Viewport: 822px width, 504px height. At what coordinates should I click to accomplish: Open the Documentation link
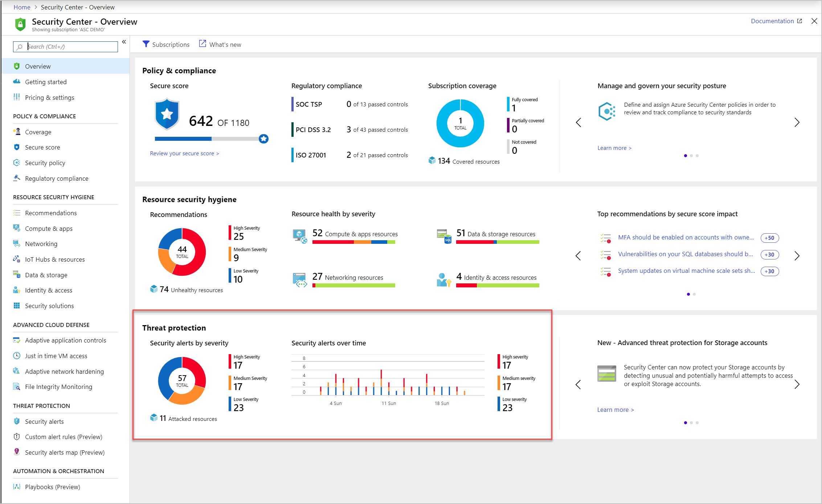click(x=776, y=21)
